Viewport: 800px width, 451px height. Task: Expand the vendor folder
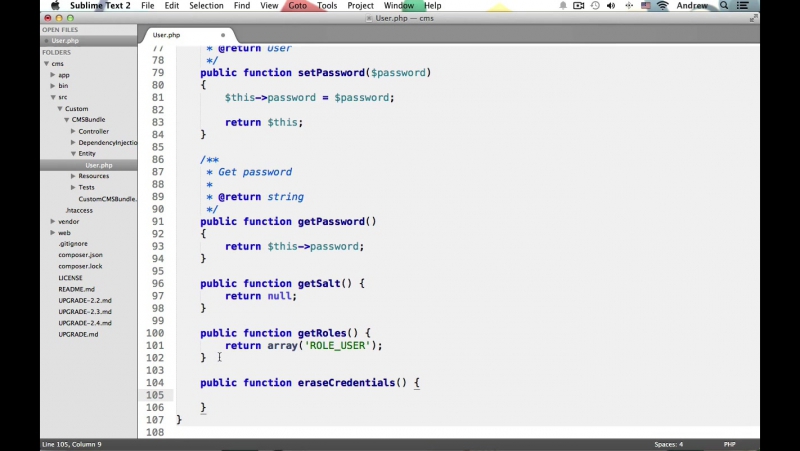(x=53, y=221)
